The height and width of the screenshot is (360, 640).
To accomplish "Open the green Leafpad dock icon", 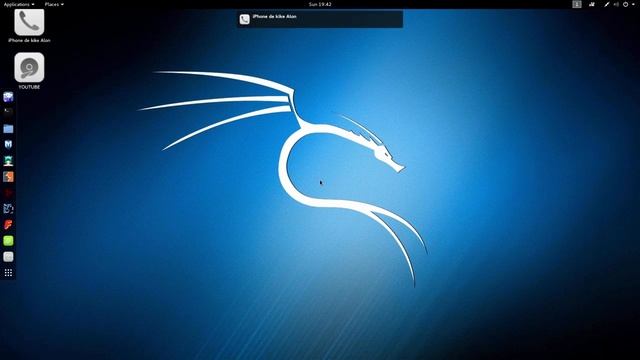I will [x=8, y=241].
